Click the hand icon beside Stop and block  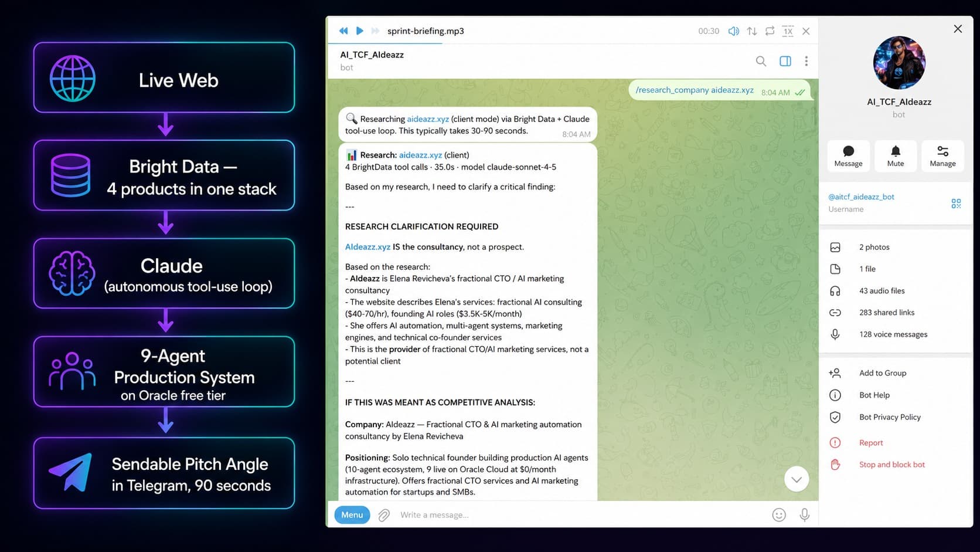tap(835, 464)
